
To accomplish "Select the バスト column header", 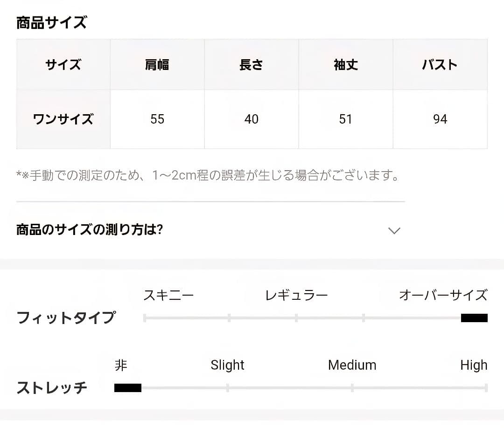I will point(440,65).
